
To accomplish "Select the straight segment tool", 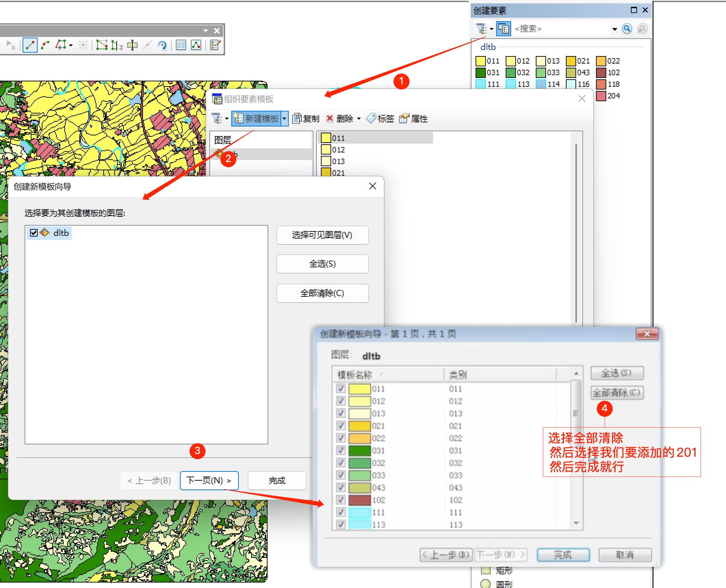I will click(30, 45).
